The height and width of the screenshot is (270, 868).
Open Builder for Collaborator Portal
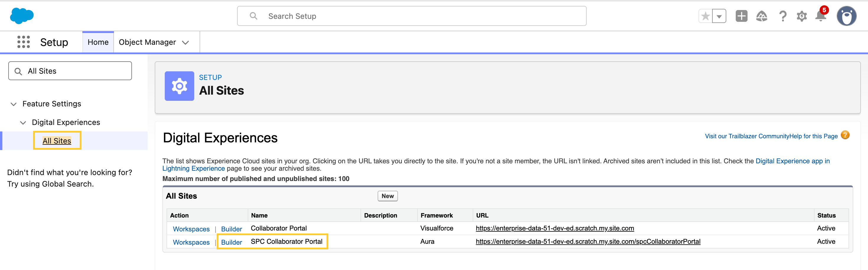tap(231, 229)
